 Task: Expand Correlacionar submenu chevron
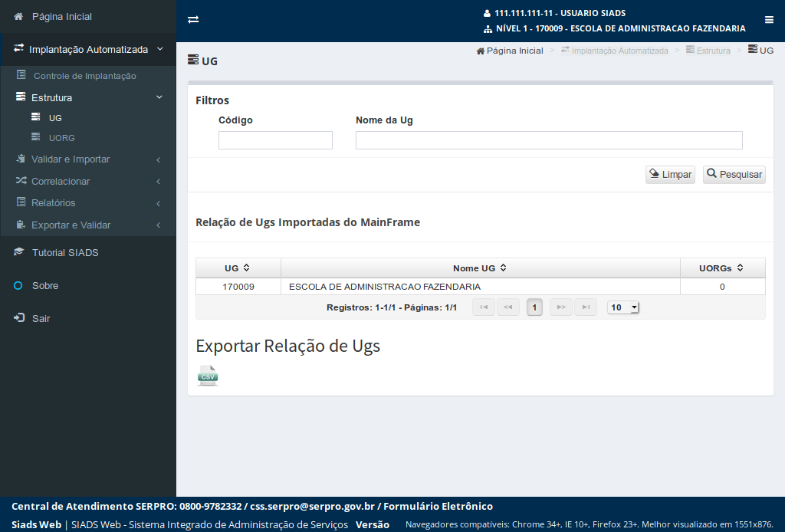[x=158, y=181]
